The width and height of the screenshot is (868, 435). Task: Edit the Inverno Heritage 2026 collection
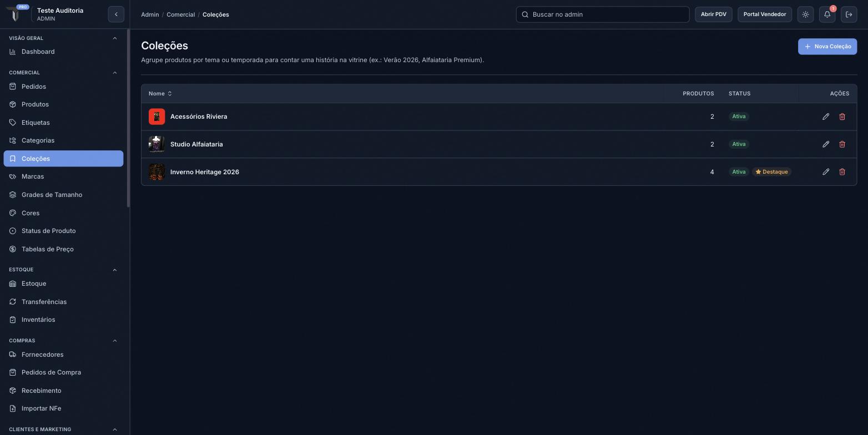tap(826, 172)
